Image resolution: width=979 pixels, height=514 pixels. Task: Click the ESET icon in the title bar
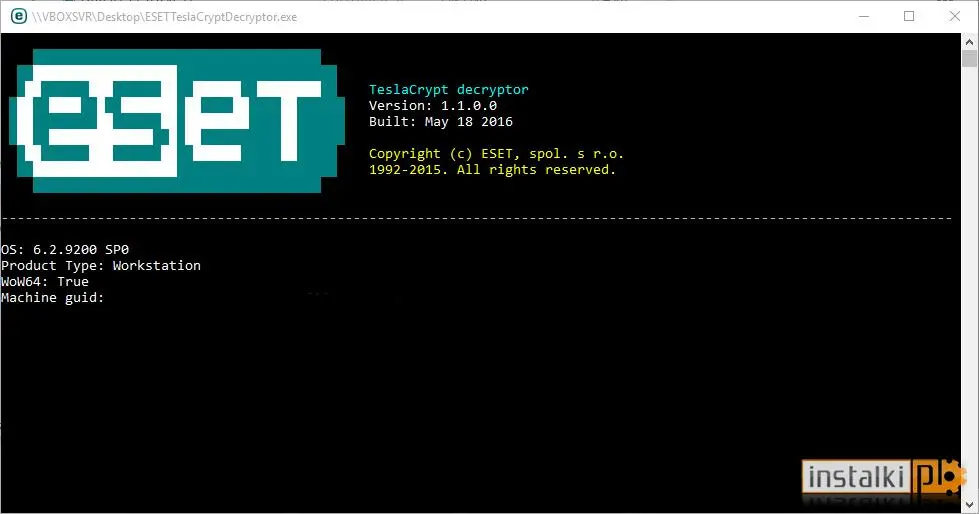point(19,16)
